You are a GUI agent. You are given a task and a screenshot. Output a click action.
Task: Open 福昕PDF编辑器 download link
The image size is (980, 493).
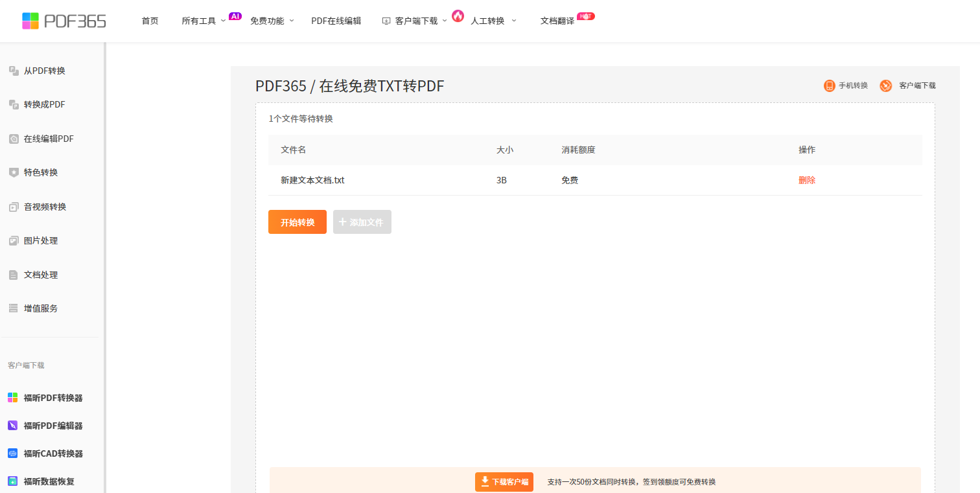click(53, 426)
